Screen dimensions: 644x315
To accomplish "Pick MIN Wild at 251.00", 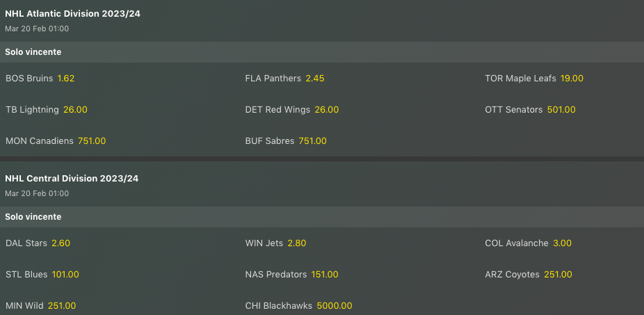I will coord(62,306).
